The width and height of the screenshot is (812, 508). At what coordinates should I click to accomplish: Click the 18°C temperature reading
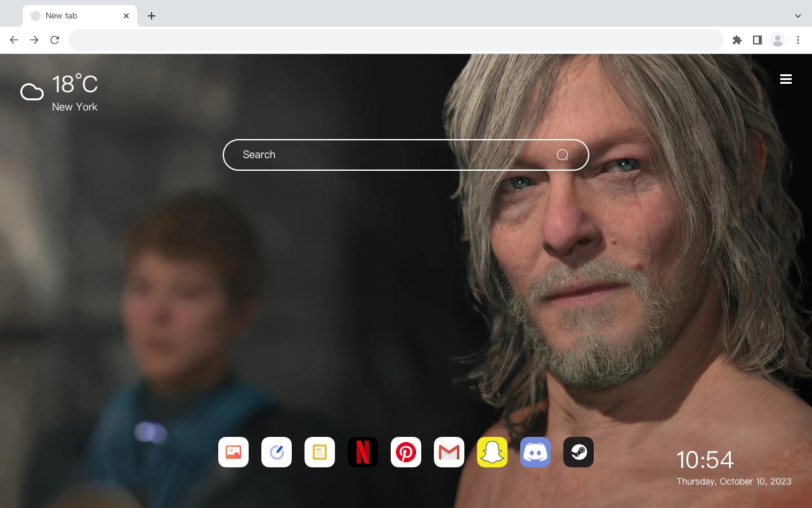tap(75, 84)
